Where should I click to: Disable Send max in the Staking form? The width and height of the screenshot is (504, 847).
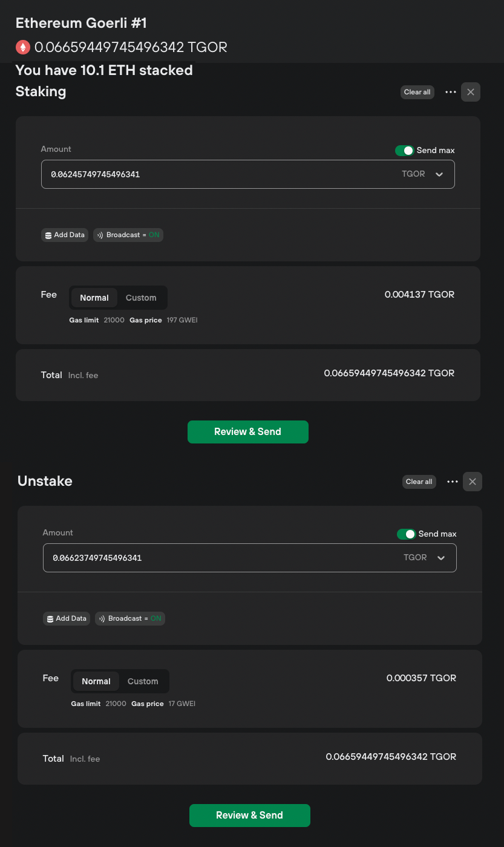coord(405,150)
